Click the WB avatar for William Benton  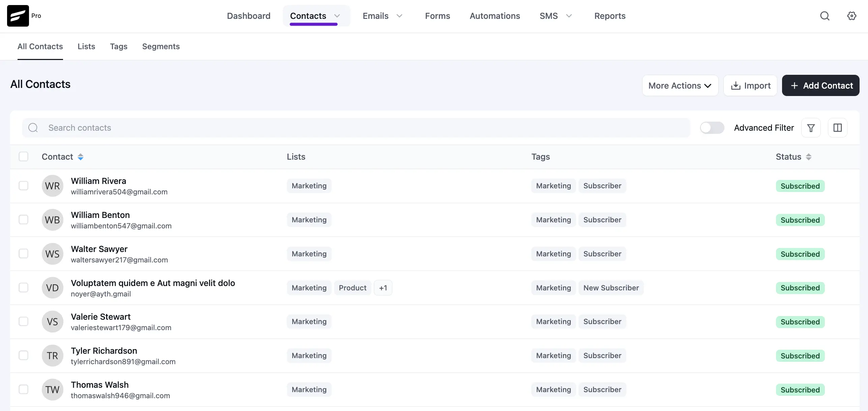tap(53, 220)
